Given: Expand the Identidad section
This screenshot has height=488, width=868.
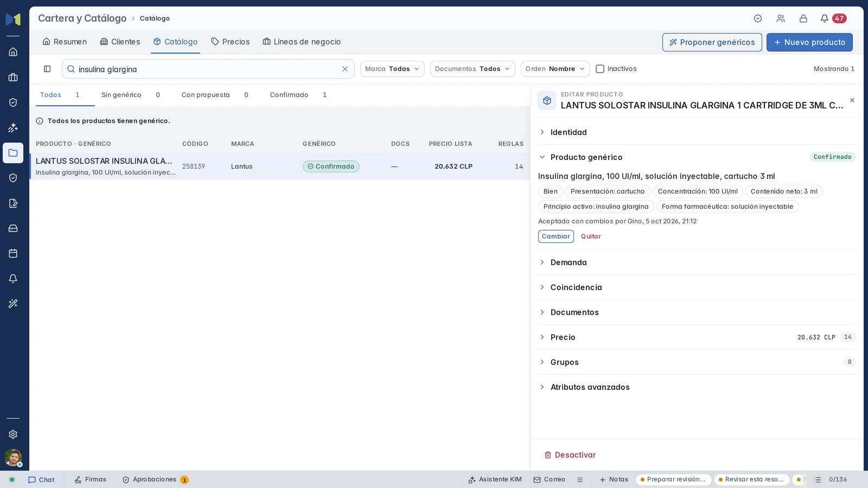Looking at the screenshot, I should (697, 132).
